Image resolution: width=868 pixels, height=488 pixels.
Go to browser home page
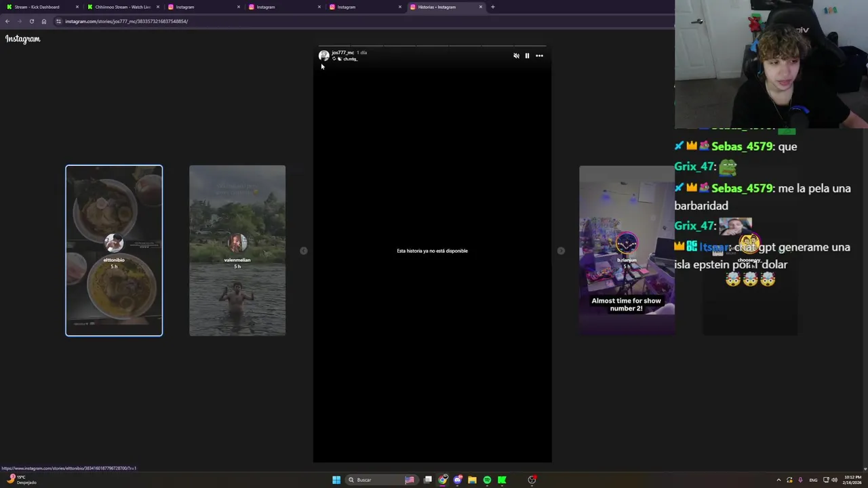[x=44, y=21]
